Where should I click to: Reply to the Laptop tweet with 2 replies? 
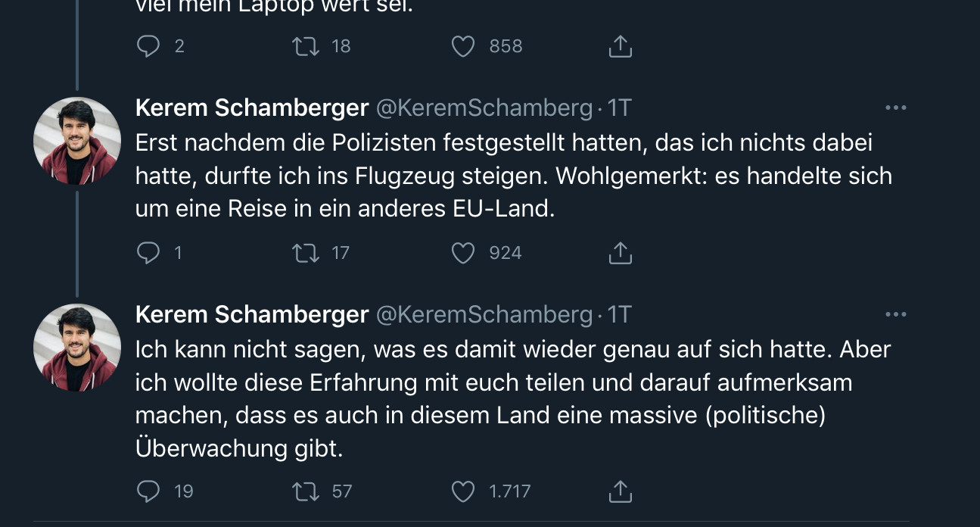148,47
